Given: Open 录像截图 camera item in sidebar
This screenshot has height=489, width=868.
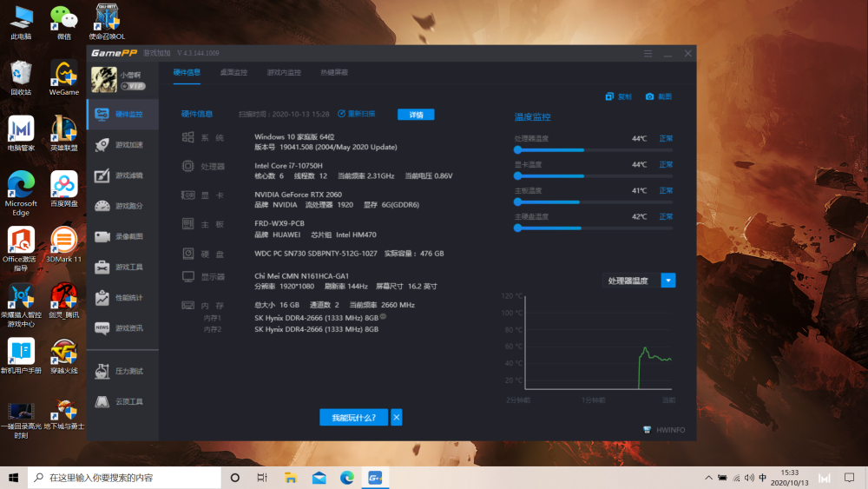Looking at the screenshot, I should [x=123, y=236].
